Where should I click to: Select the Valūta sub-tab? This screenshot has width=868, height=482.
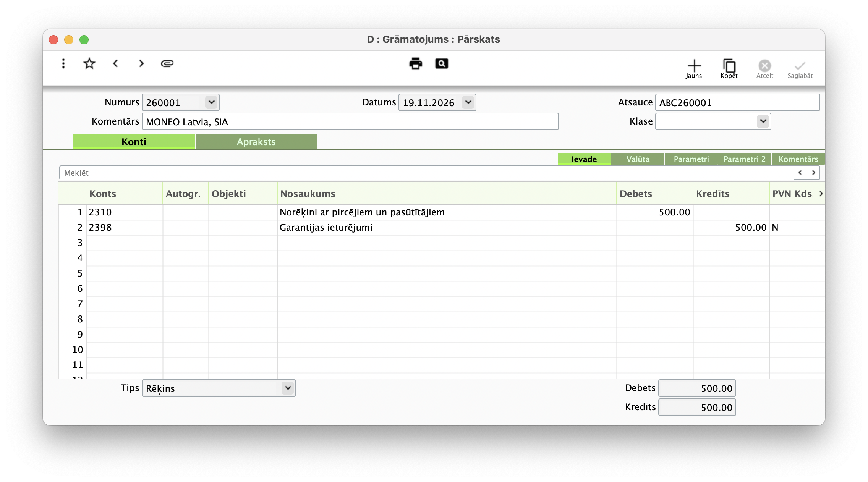point(638,159)
